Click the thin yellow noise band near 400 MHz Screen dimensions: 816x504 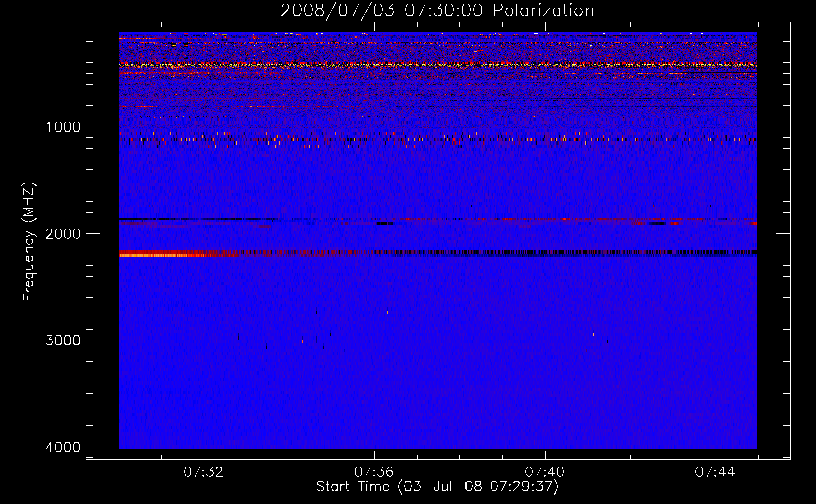438,65
